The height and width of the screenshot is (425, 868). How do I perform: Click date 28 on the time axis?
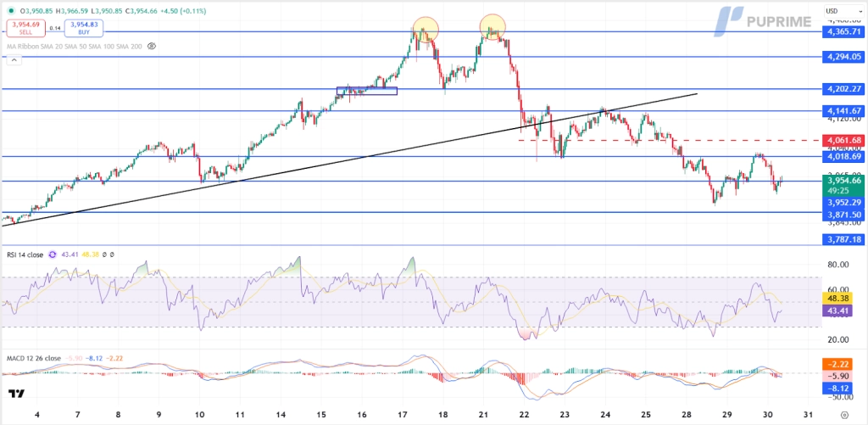(x=686, y=415)
